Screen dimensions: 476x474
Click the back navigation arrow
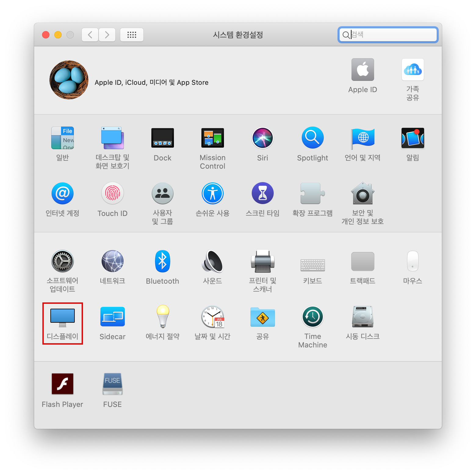click(90, 35)
